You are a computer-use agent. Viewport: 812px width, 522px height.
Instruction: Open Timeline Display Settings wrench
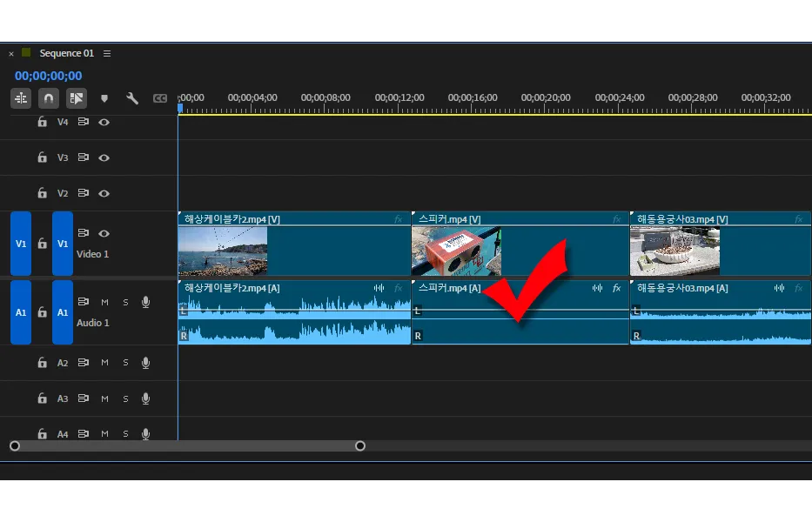tap(132, 98)
